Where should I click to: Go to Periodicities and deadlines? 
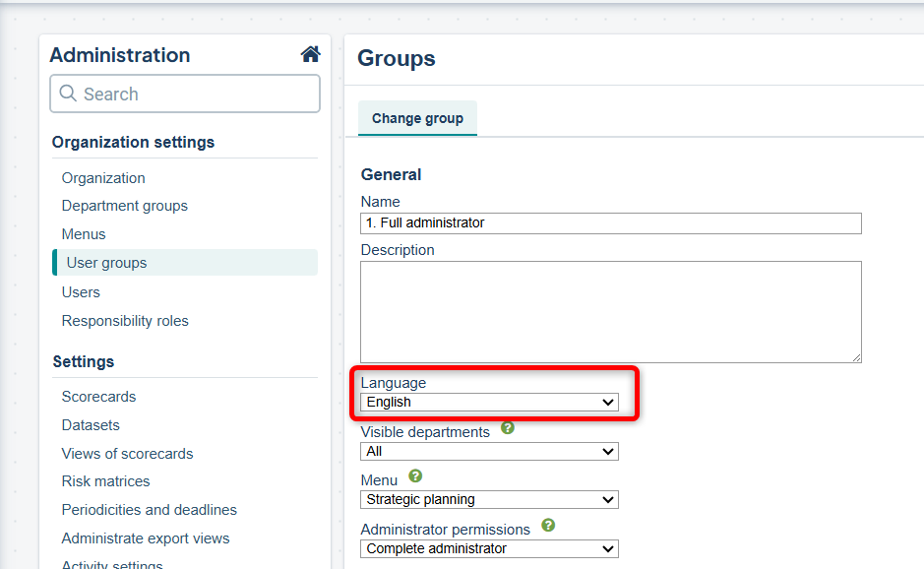(x=149, y=510)
